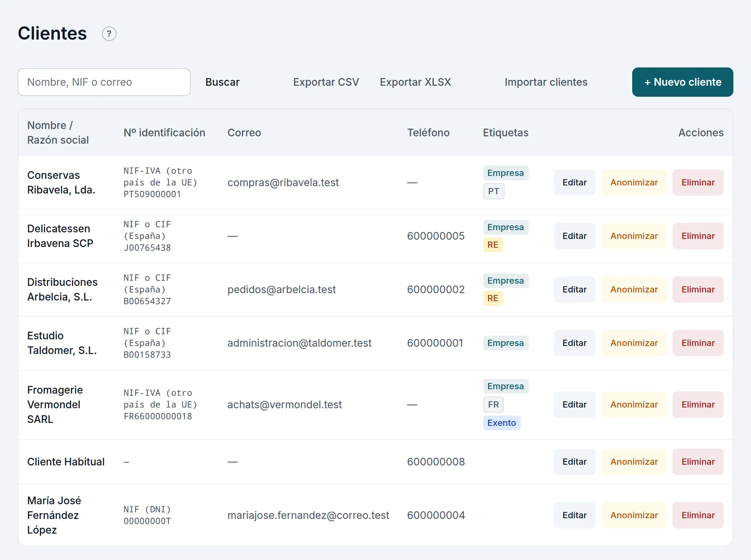
Task: Export the client list as XLSX
Action: (415, 82)
